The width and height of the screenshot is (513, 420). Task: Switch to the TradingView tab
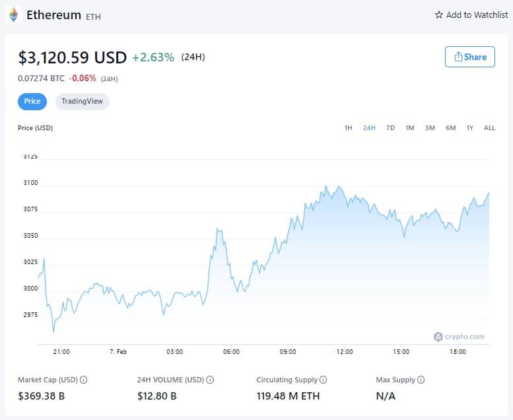(82, 102)
